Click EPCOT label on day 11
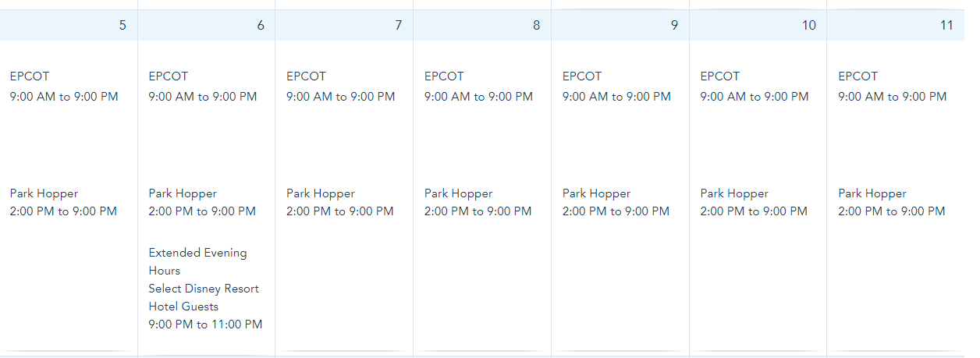The height and width of the screenshot is (358, 980). (x=857, y=76)
